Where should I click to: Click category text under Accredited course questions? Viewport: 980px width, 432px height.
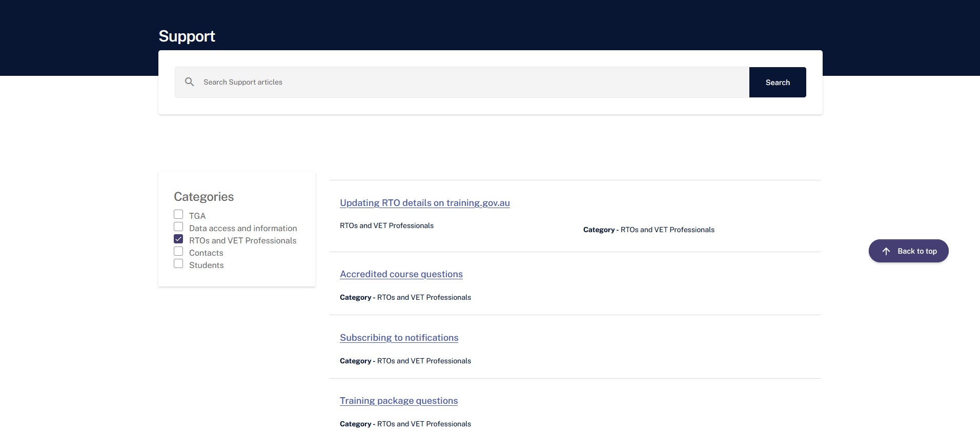[405, 297]
